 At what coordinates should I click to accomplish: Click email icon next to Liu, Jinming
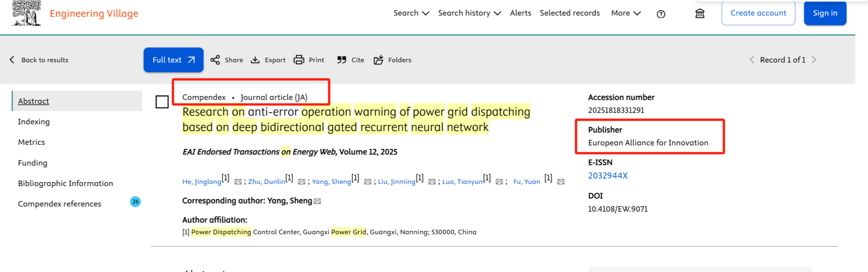432,182
